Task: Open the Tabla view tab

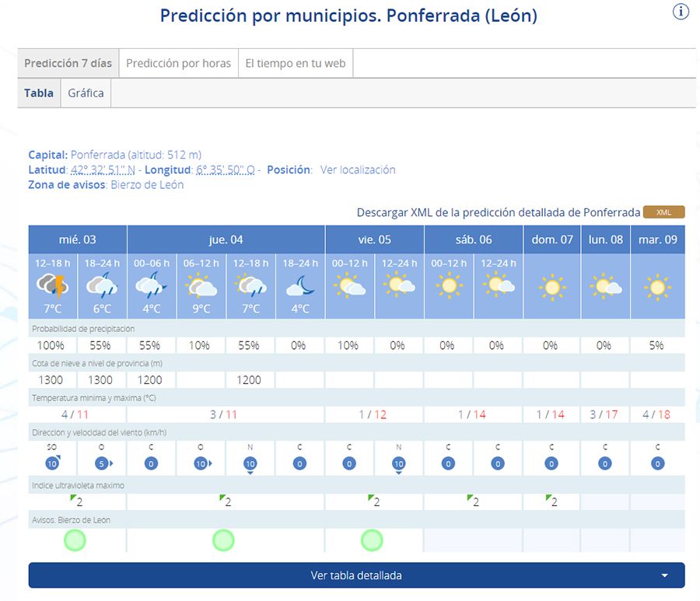Action: [x=39, y=93]
